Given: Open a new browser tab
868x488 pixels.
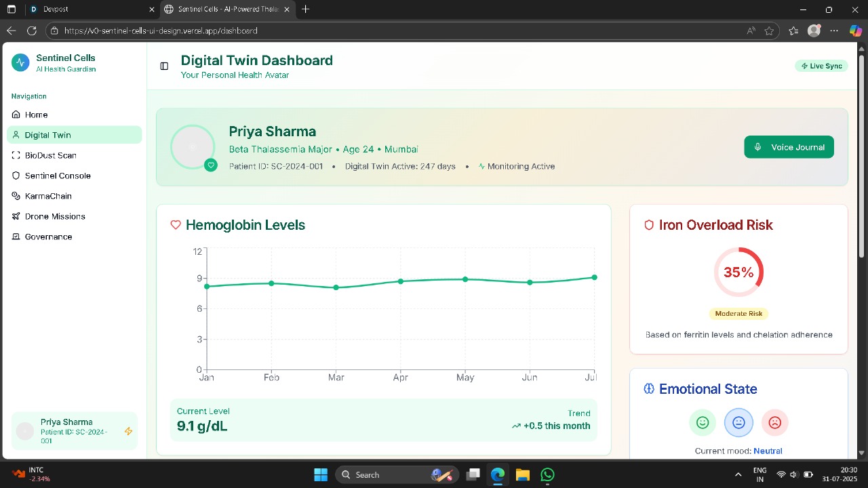Looking at the screenshot, I should (306, 9).
